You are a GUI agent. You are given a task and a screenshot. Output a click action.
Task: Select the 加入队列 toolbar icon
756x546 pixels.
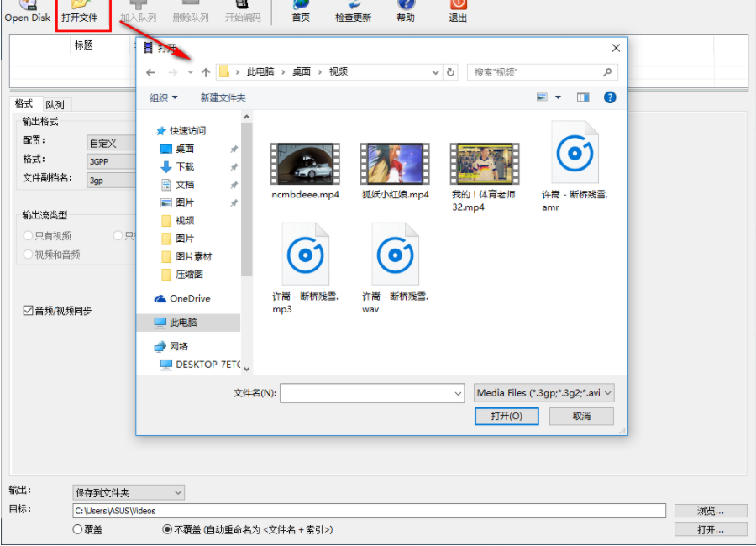138,12
